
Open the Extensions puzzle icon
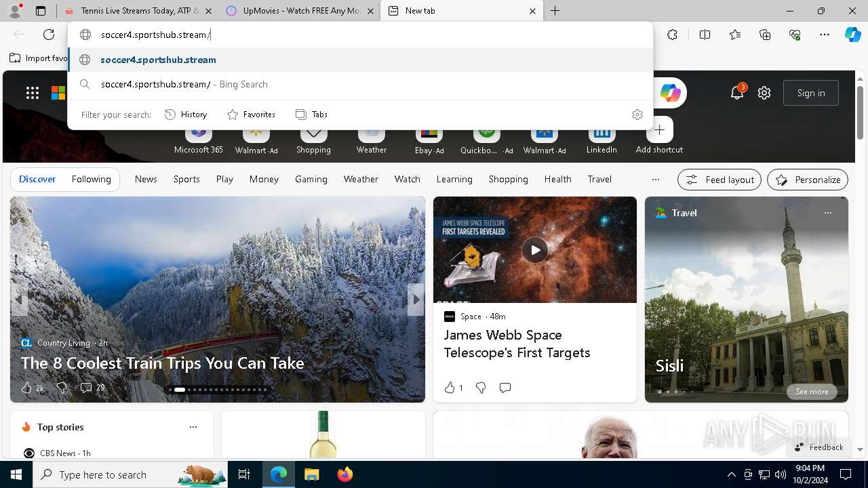point(672,35)
